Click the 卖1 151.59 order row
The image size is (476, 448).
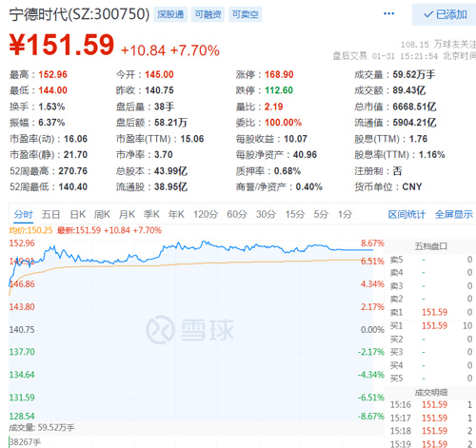pyautogui.click(x=431, y=313)
